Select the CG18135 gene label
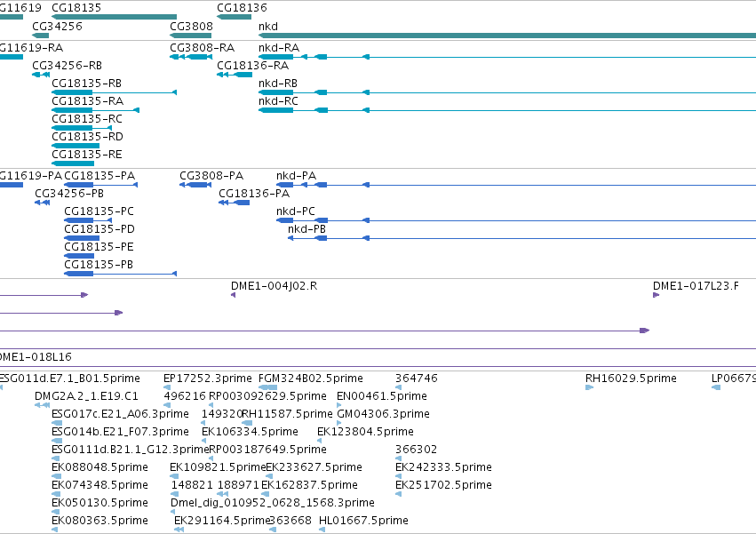Viewport: 756px width, 534px height. [76, 8]
